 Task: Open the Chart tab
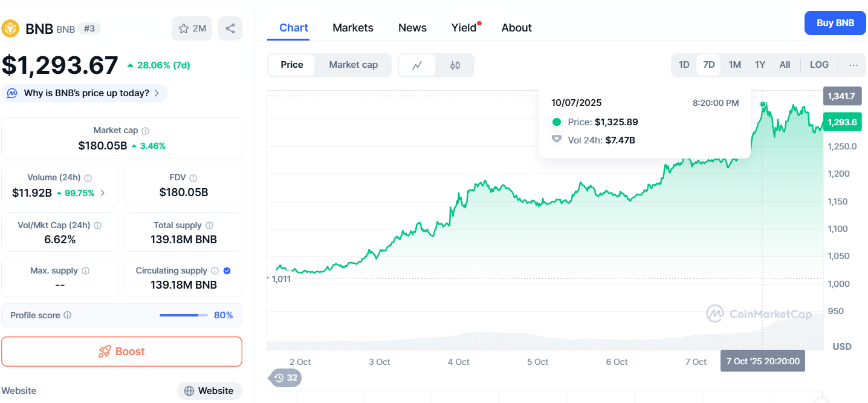click(294, 28)
